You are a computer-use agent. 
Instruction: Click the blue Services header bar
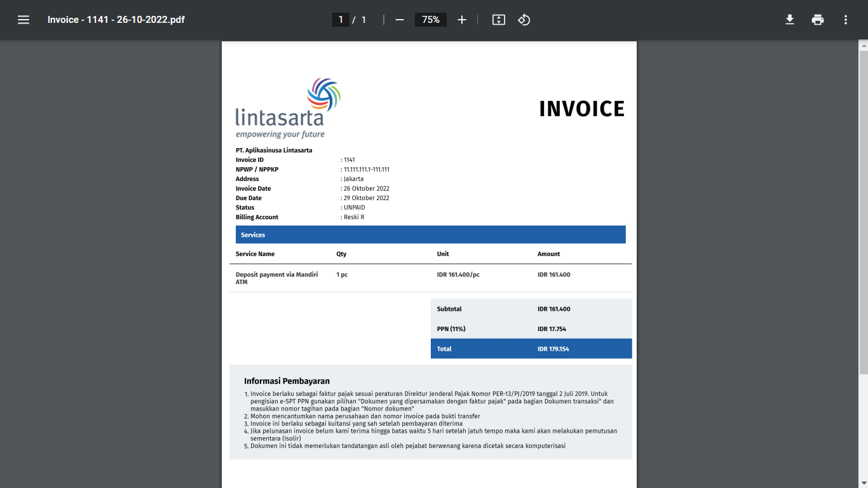430,235
